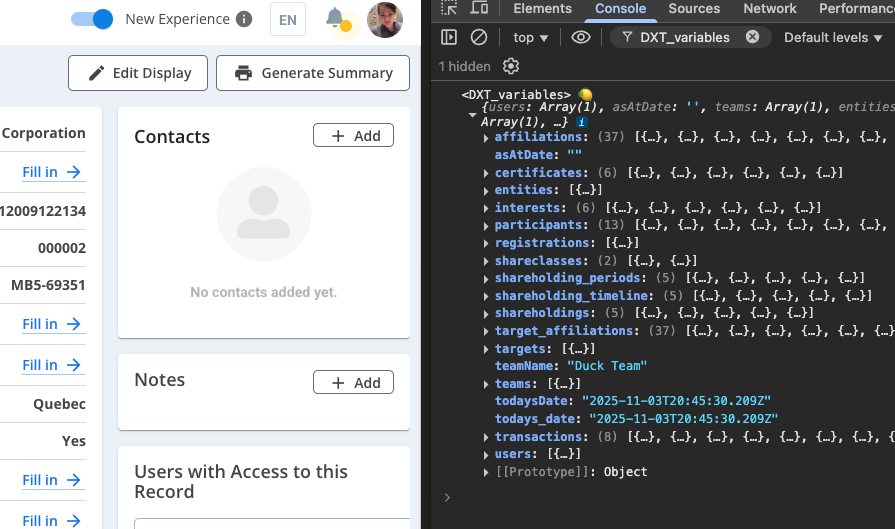Click the Generate Summary button
Viewport: 895px width, 529px height.
pyautogui.click(x=313, y=73)
